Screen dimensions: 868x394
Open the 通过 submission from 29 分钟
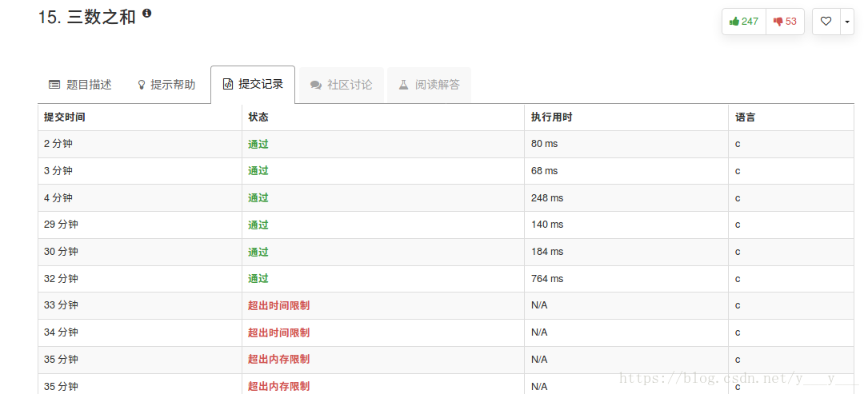tap(258, 225)
